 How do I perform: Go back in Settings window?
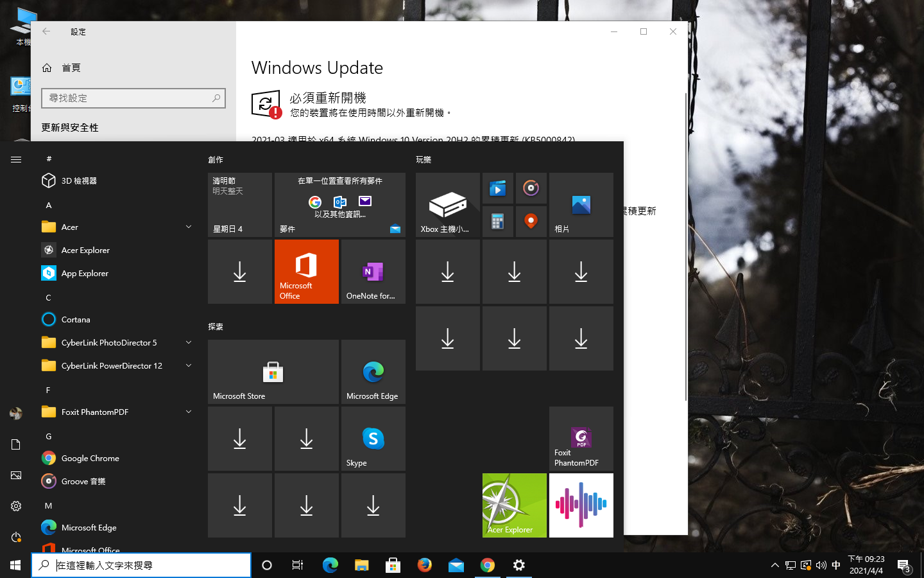[x=46, y=31]
